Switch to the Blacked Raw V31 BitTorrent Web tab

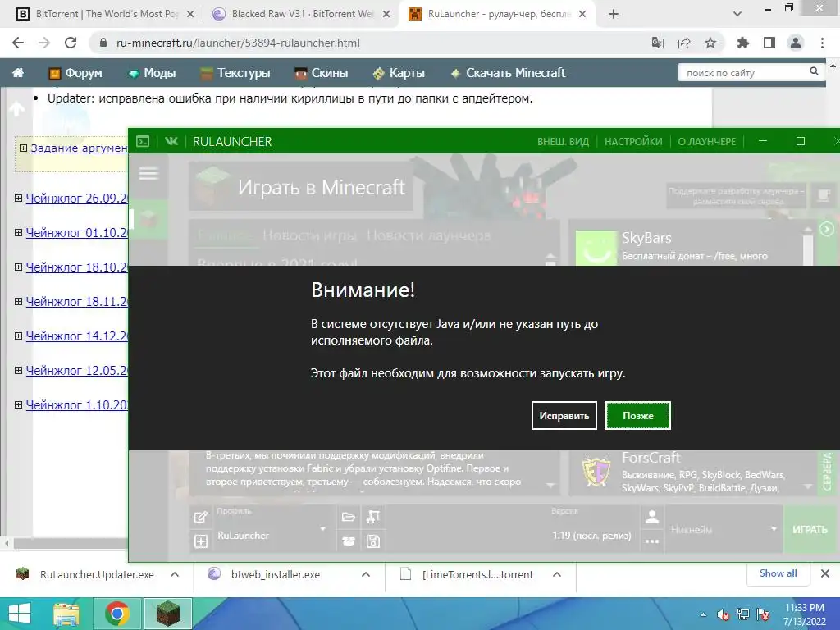(301, 14)
